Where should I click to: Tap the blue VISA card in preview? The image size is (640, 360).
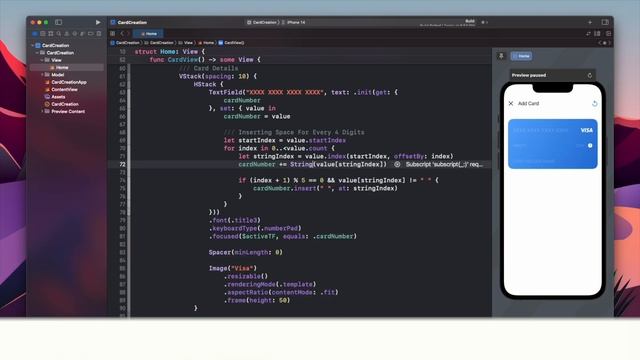[553, 144]
